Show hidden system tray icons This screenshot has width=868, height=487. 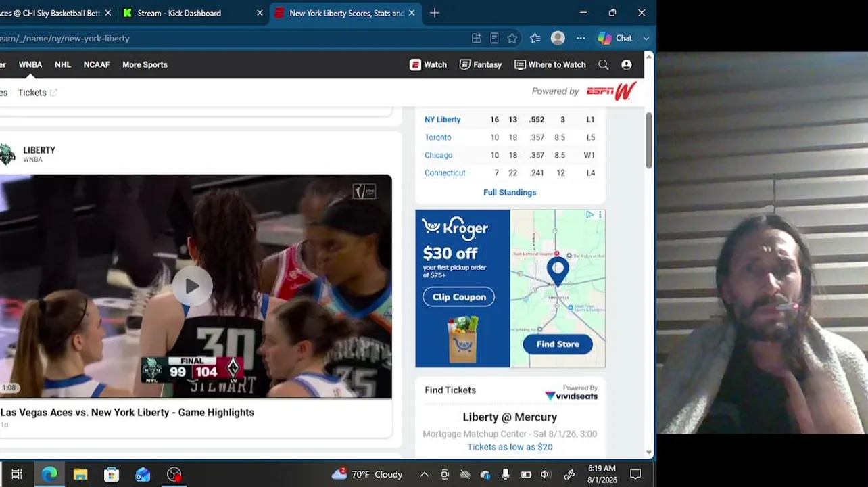(425, 475)
